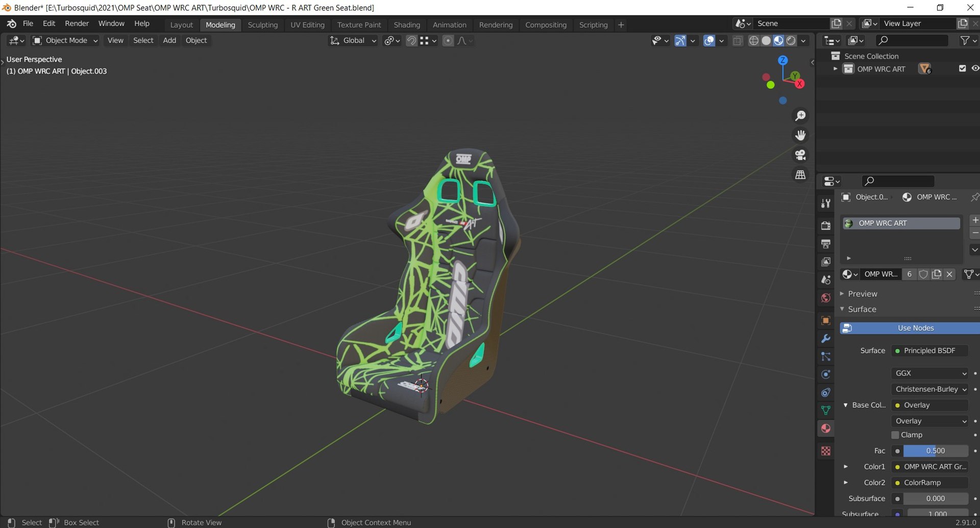The image size is (980, 528).
Task: Open the Render properties tab icon
Action: coord(825,225)
